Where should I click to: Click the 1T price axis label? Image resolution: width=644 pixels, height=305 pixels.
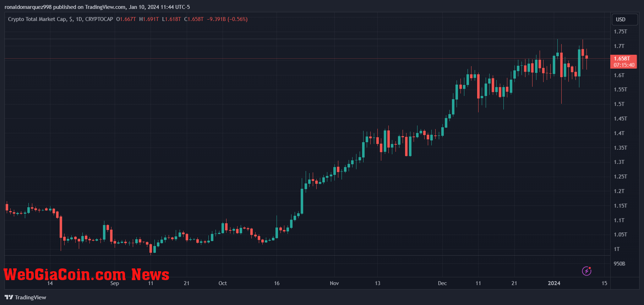[617, 249]
